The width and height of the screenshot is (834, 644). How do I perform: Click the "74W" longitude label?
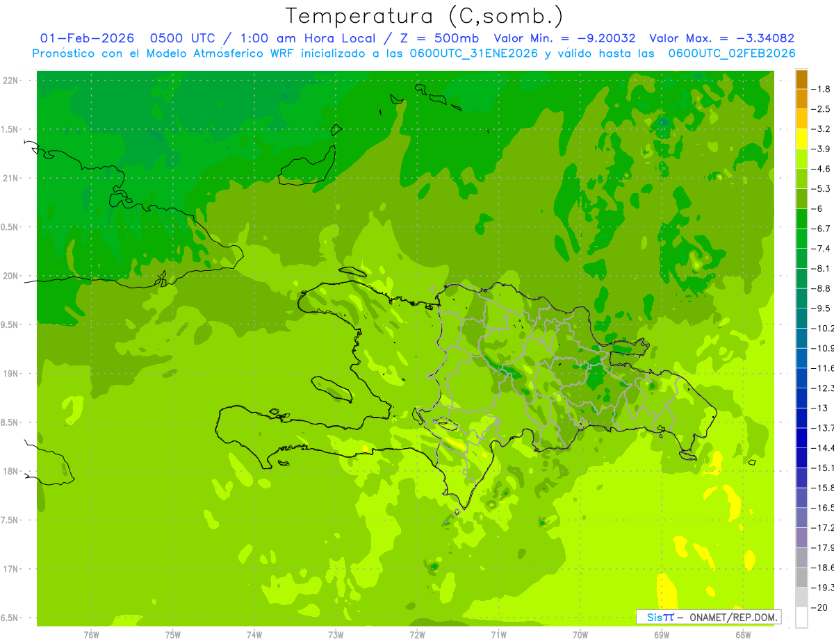(x=254, y=634)
